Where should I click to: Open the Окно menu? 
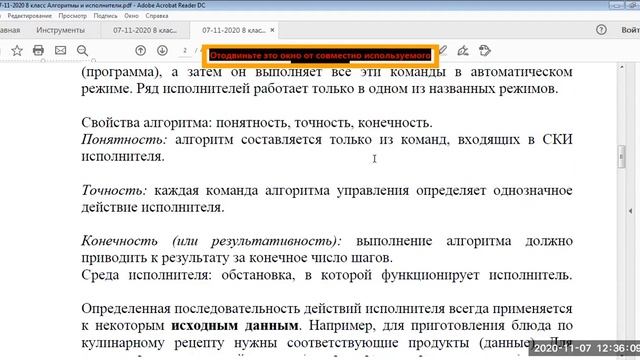[131, 16]
